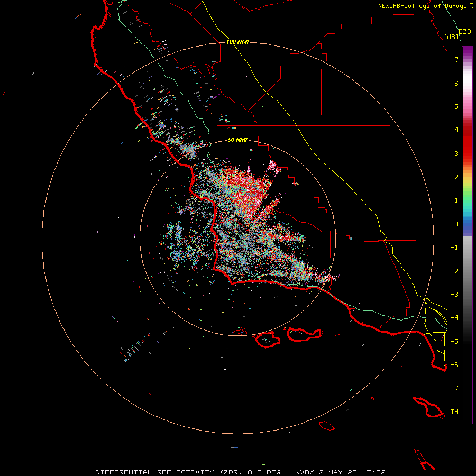Click the 5 value on the color scale
The image size is (476, 476).
point(456,106)
